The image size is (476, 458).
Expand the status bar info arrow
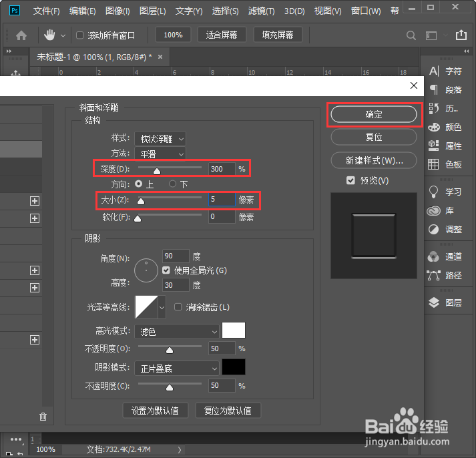coord(180,449)
